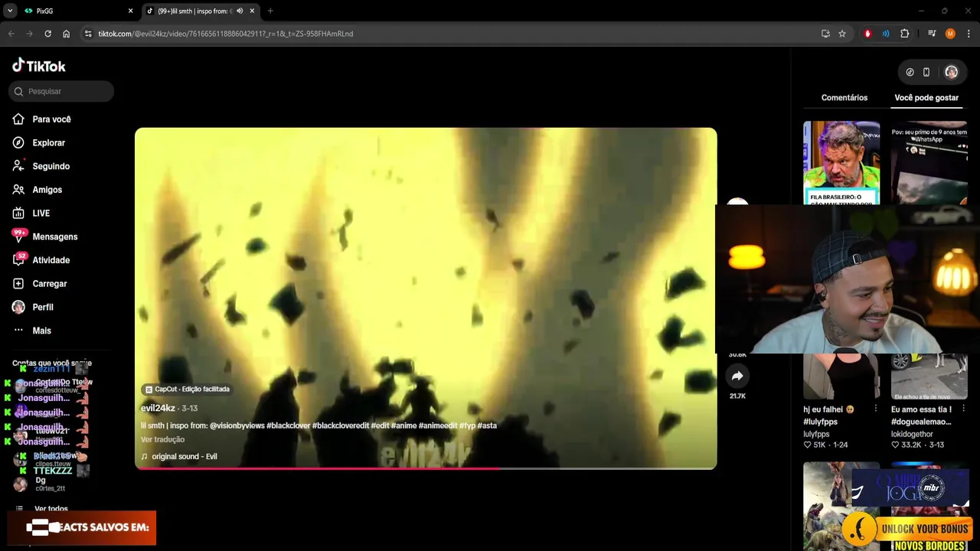Open the blue sound waves extension

pyautogui.click(x=886, y=34)
